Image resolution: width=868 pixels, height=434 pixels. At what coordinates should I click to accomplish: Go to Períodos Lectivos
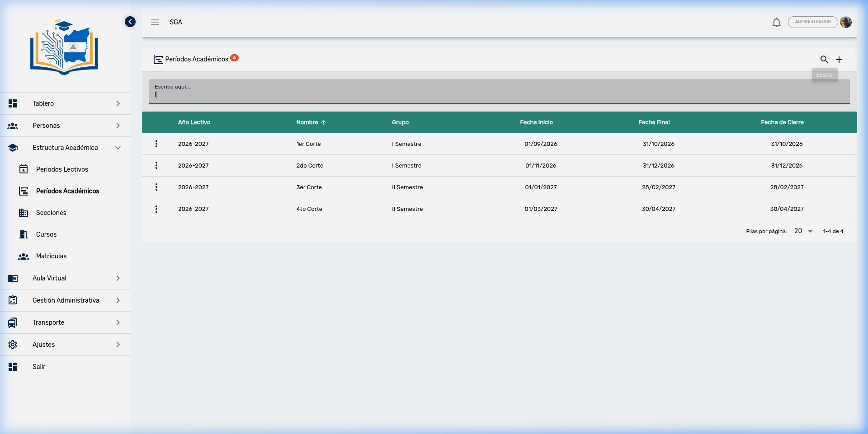point(62,169)
